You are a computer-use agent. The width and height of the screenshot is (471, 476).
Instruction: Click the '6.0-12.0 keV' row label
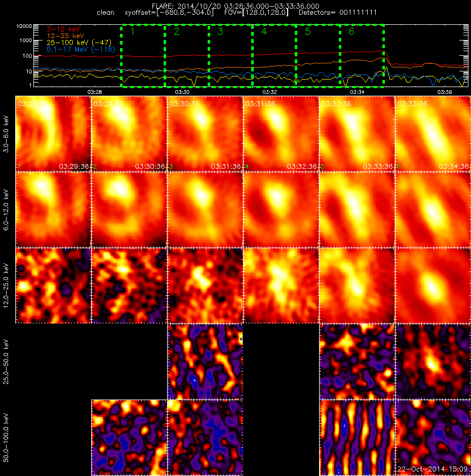(7, 210)
